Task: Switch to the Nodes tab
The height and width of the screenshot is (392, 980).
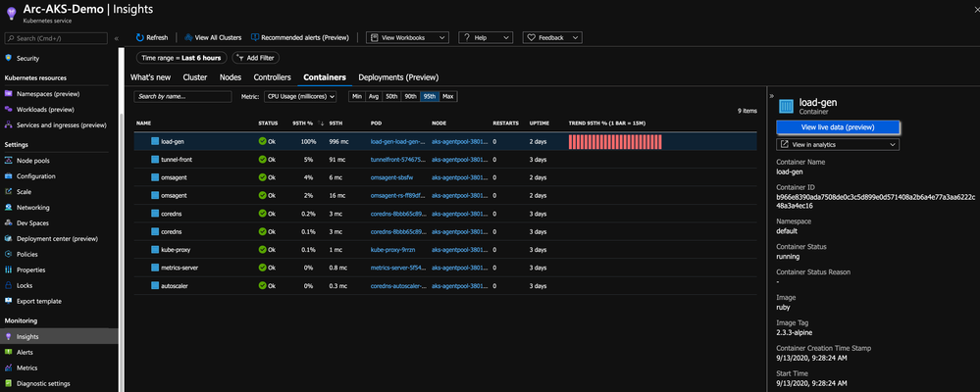Action: pyautogui.click(x=231, y=77)
